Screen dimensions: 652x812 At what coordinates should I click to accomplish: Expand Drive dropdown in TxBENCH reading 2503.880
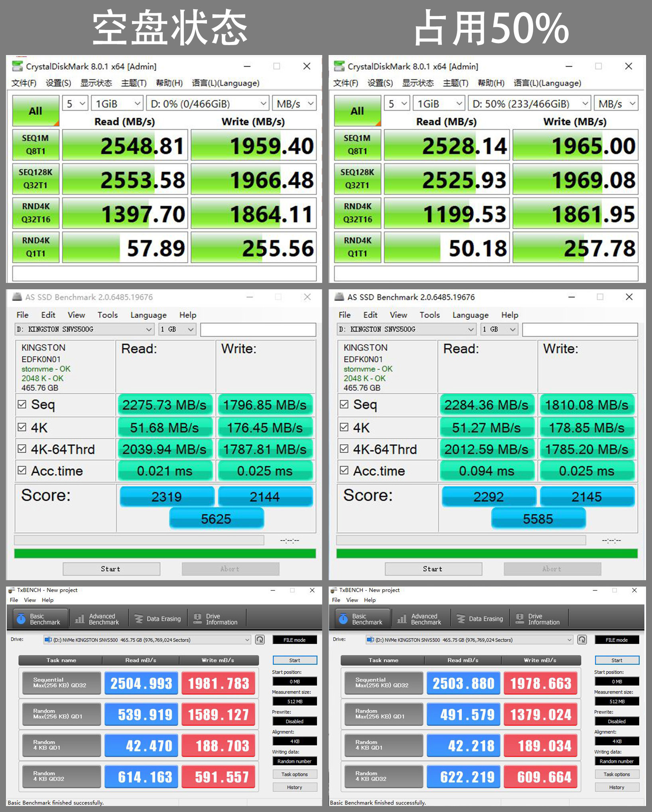[469, 640]
